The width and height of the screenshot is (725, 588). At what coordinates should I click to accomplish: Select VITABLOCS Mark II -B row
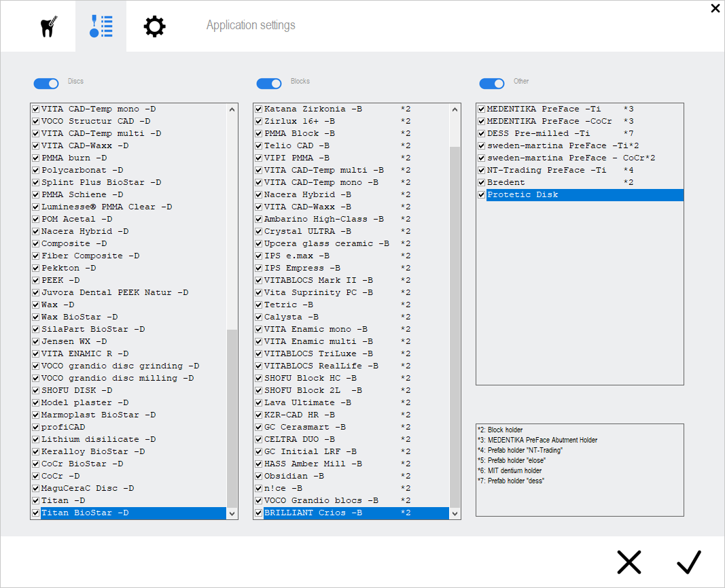coord(352,280)
